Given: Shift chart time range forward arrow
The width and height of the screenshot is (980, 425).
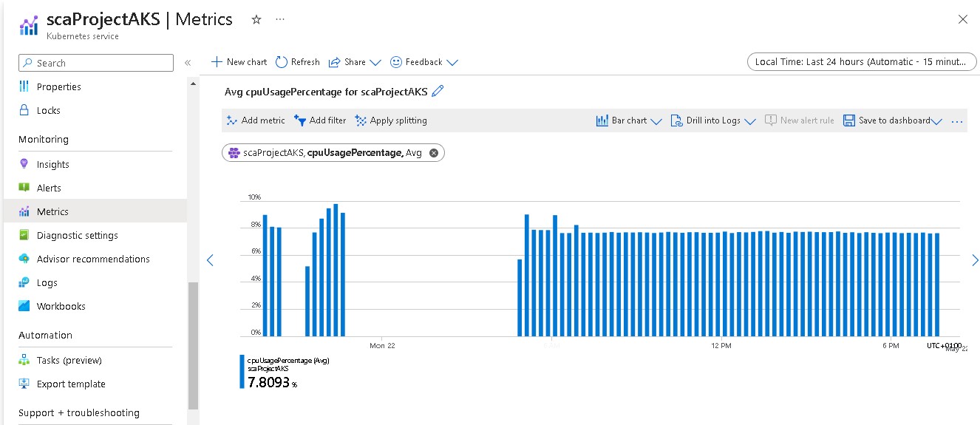Looking at the screenshot, I should [975, 260].
